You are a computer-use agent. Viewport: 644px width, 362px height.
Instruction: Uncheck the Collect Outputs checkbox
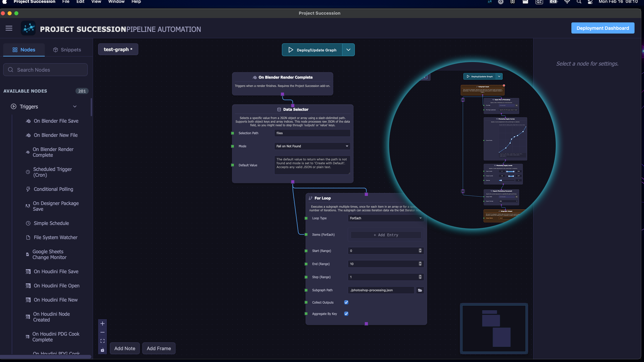pyautogui.click(x=346, y=302)
